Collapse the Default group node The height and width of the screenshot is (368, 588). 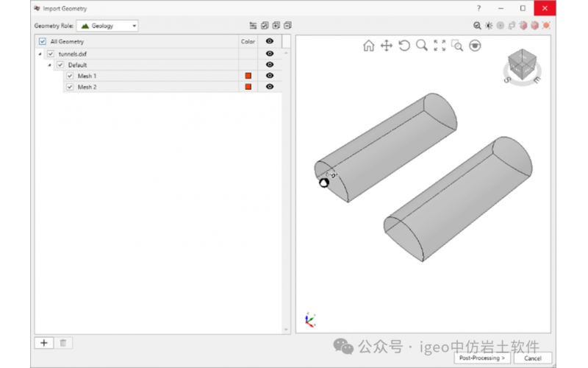click(x=49, y=65)
